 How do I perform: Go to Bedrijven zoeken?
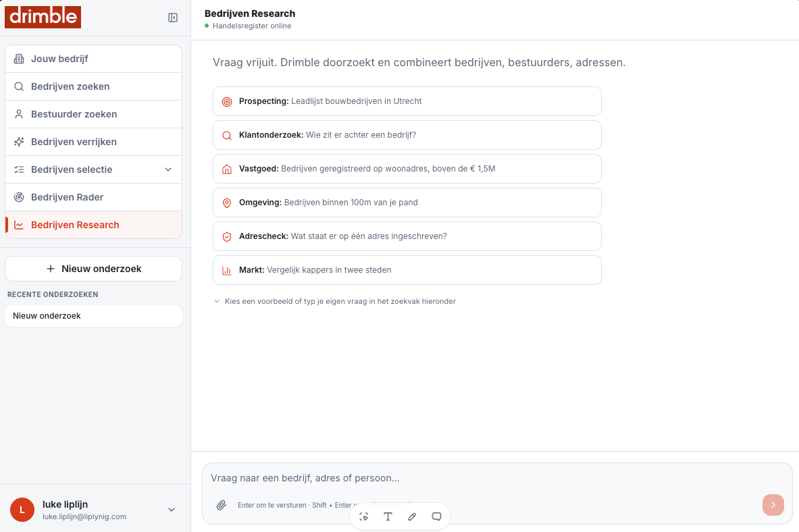tap(93, 86)
